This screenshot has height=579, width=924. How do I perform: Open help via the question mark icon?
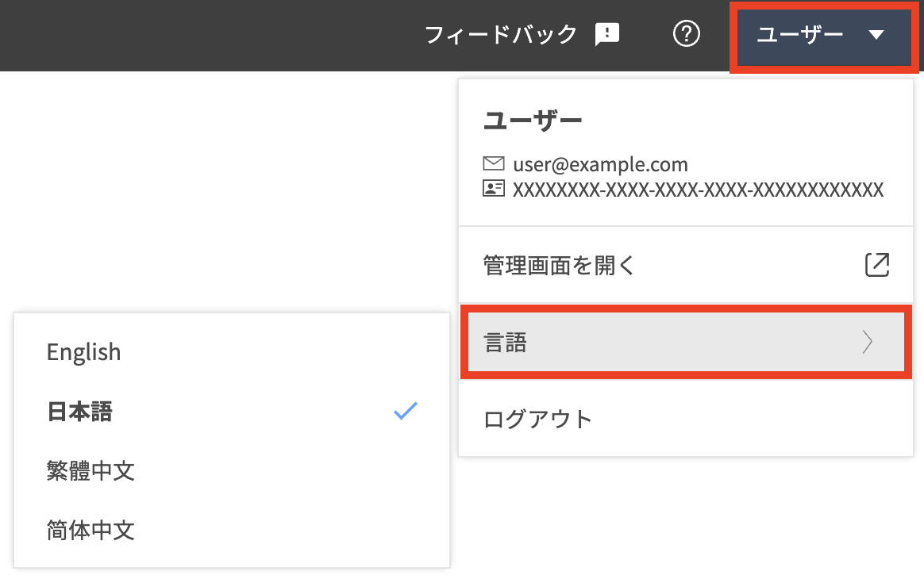pyautogui.click(x=687, y=34)
